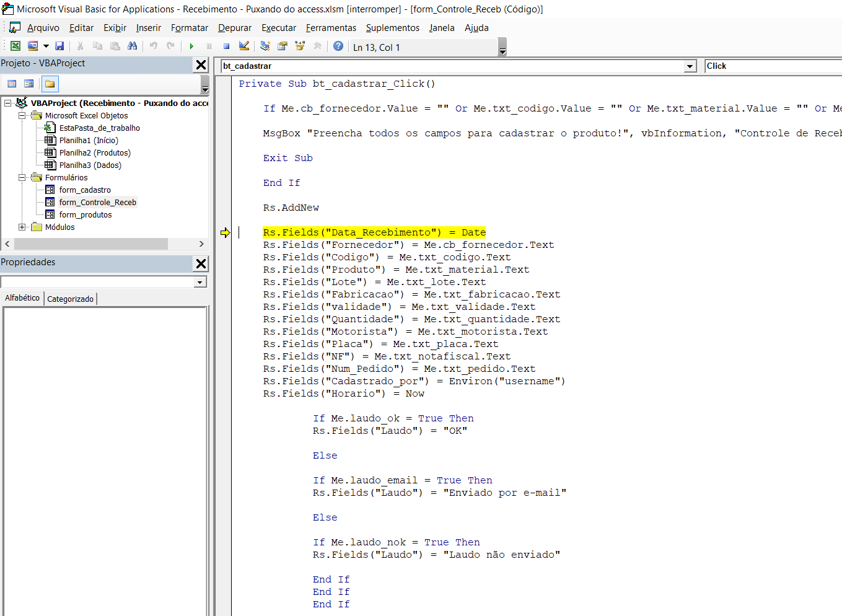Open toolbar options arrow beside Ln 13, Col 1
This screenshot has height=616, width=842.
pyautogui.click(x=502, y=48)
